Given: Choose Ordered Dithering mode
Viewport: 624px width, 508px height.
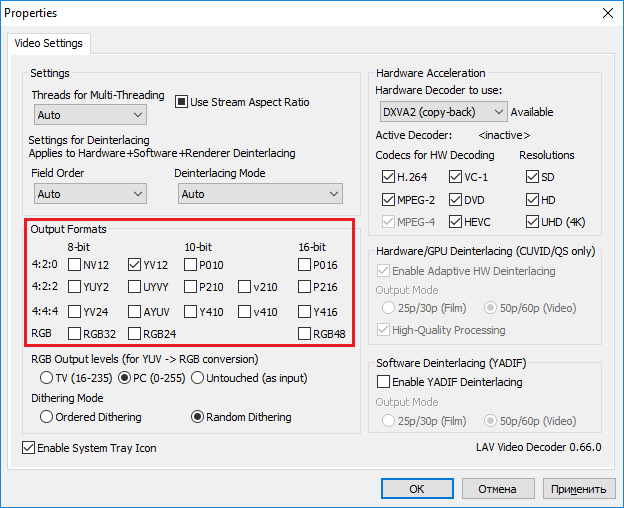Looking at the screenshot, I should click(x=46, y=417).
